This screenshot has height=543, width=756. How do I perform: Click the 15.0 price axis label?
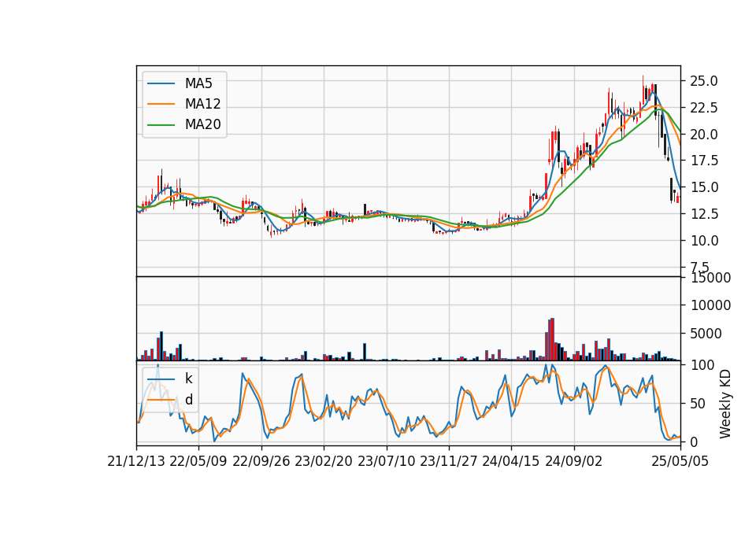pyautogui.click(x=703, y=187)
